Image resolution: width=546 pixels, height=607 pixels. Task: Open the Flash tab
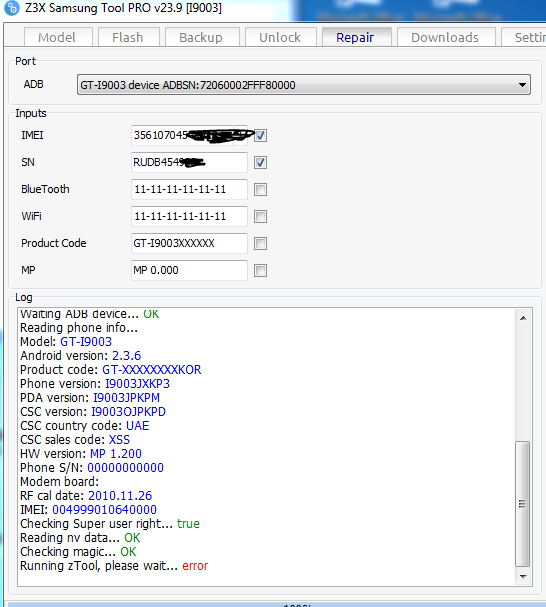coord(128,38)
